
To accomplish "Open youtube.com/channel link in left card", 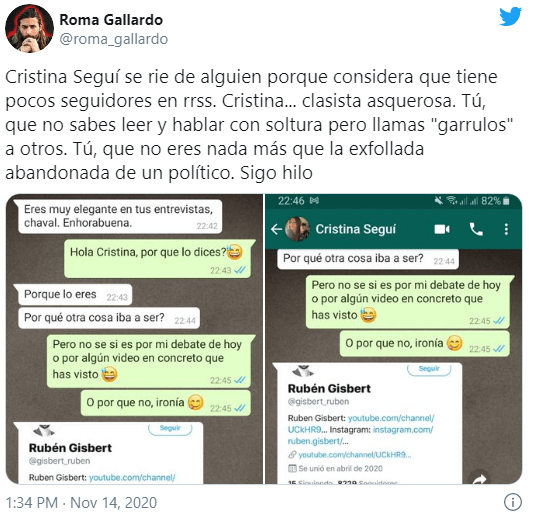I will pyautogui.click(x=132, y=478).
